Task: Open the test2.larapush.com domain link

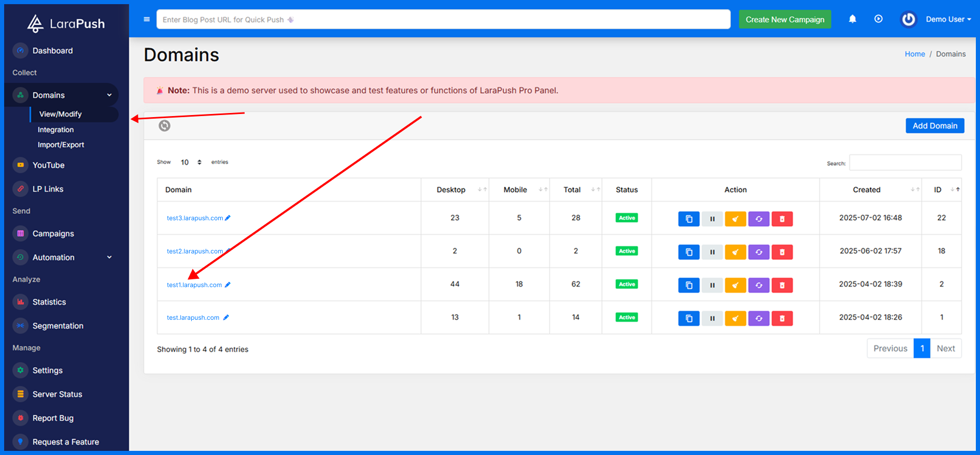Action: tap(195, 251)
